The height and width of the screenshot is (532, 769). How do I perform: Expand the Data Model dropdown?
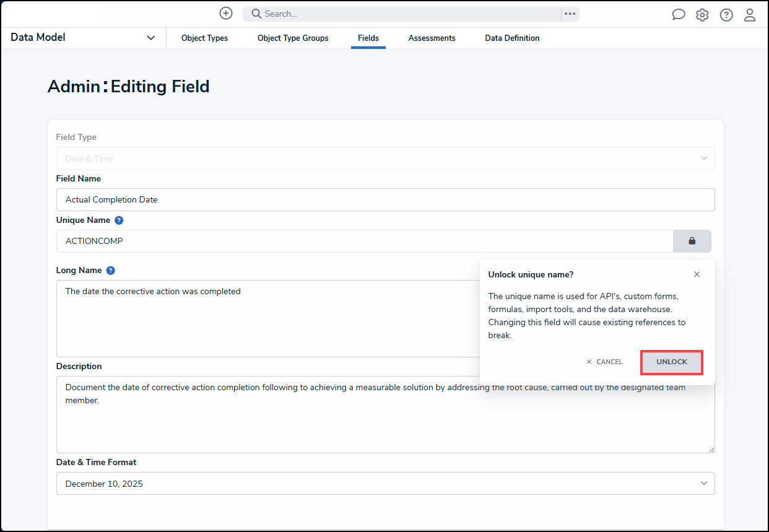(x=150, y=38)
